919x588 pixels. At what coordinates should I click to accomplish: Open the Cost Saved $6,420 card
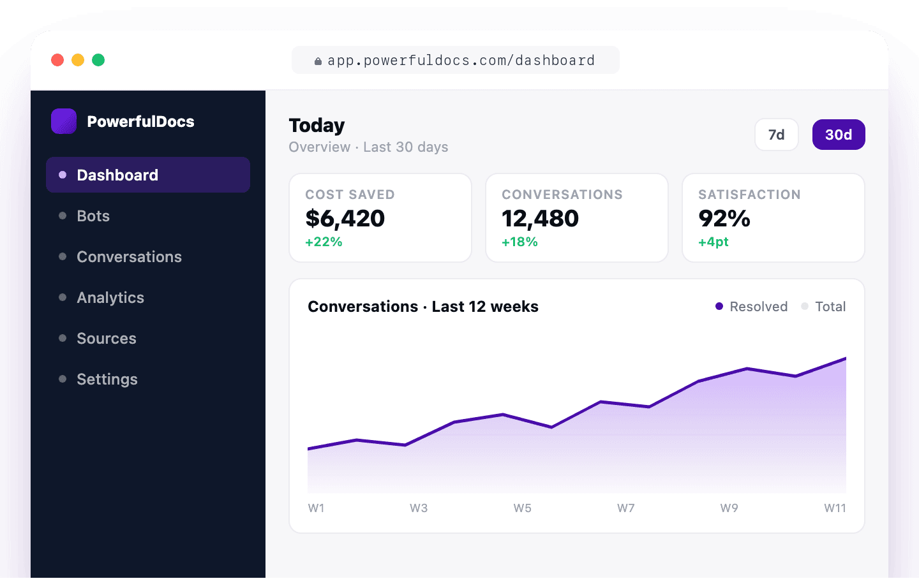pos(380,217)
